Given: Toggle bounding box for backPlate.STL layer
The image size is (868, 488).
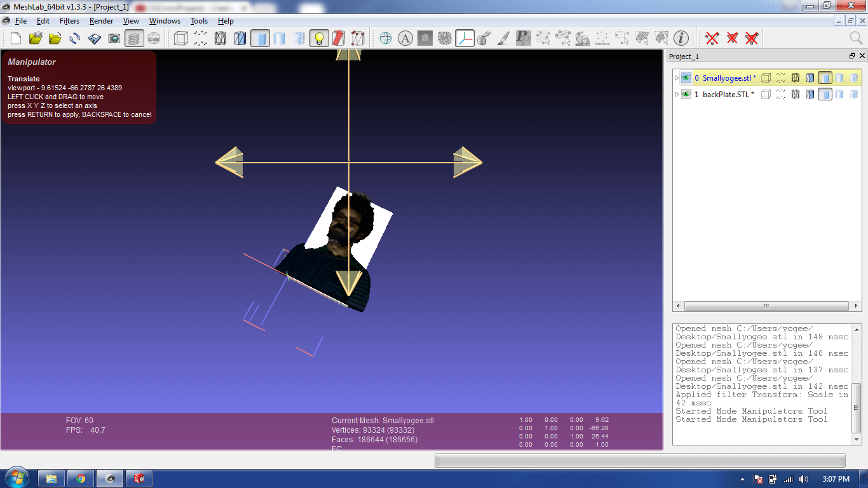Looking at the screenshot, I should 766,95.
